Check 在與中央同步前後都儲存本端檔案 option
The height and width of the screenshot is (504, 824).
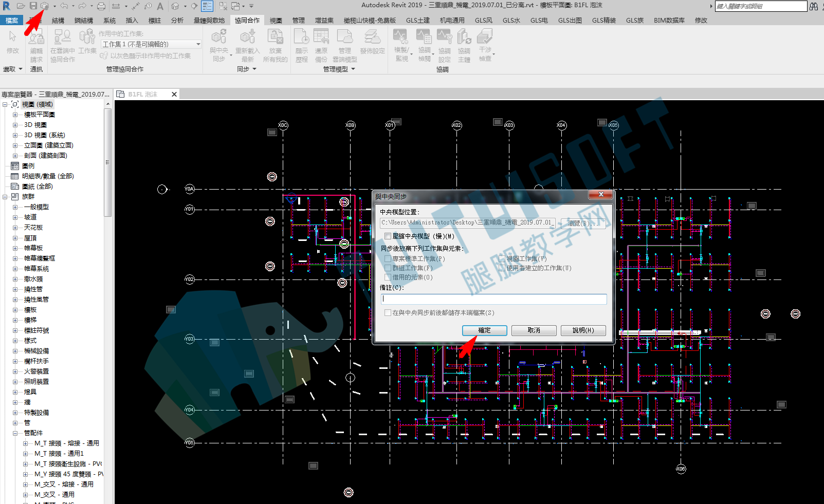click(388, 313)
